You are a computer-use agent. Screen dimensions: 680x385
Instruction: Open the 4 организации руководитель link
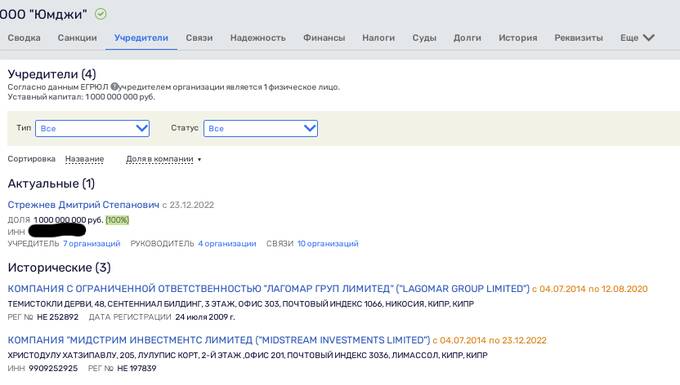pyautogui.click(x=227, y=244)
